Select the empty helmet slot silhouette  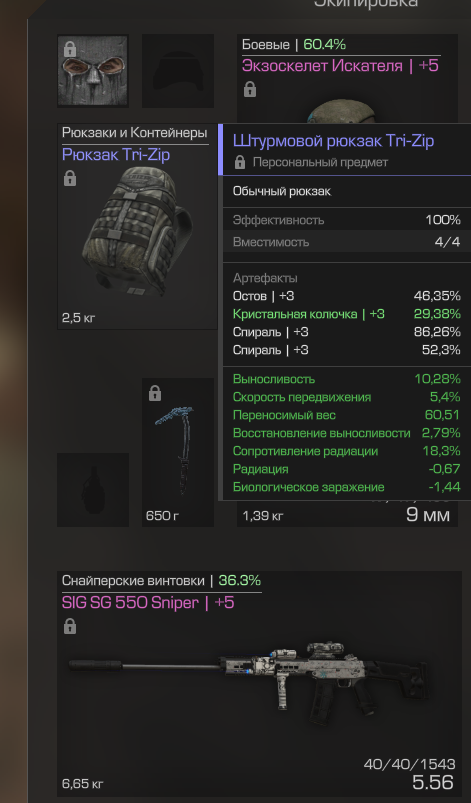178,71
